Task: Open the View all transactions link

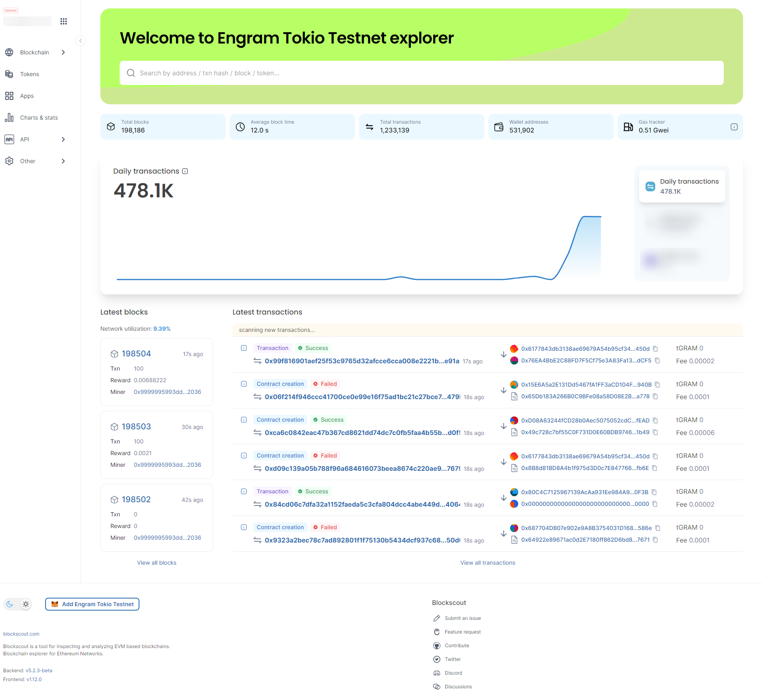Action: 488,563
